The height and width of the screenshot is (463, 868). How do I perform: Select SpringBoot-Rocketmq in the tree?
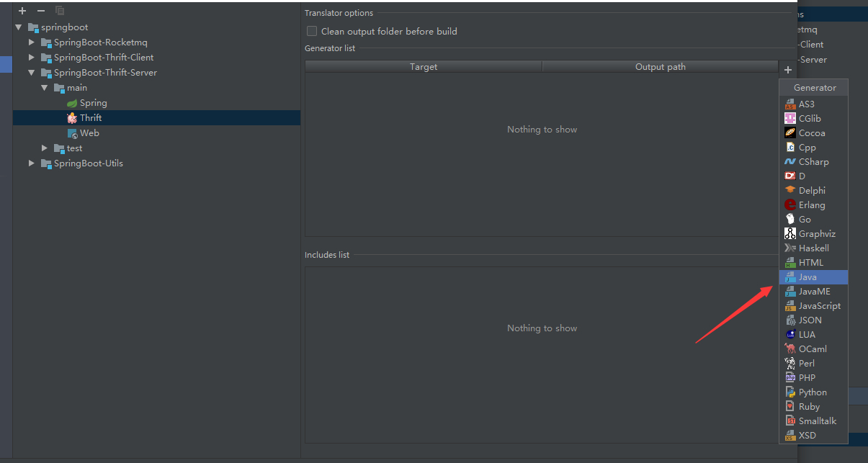tap(101, 42)
